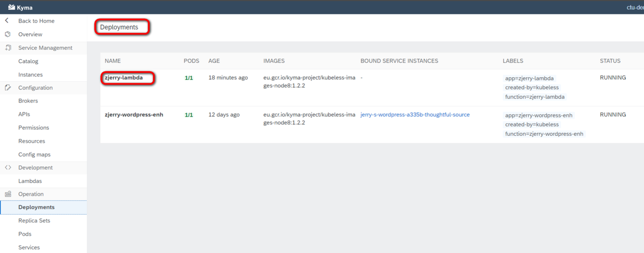Click the Development code brackets icon

tap(8, 167)
